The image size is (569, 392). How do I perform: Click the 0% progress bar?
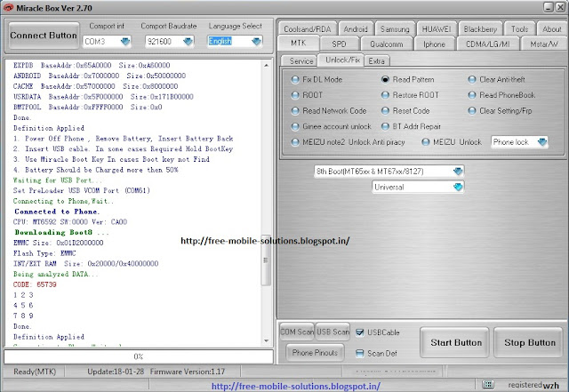click(x=139, y=356)
